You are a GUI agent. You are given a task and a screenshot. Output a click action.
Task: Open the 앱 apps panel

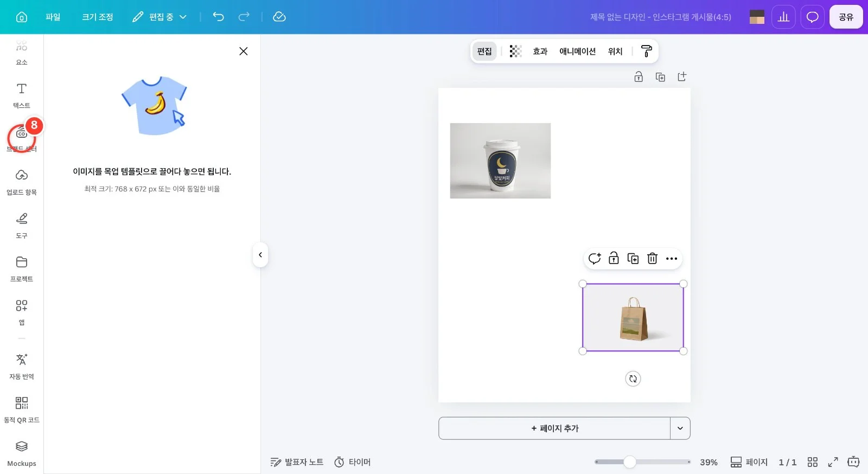[22, 312]
